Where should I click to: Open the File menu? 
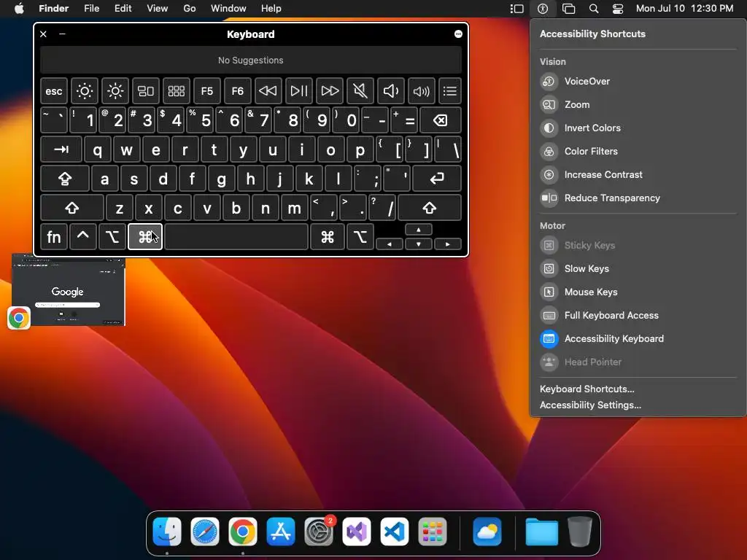[x=91, y=8]
